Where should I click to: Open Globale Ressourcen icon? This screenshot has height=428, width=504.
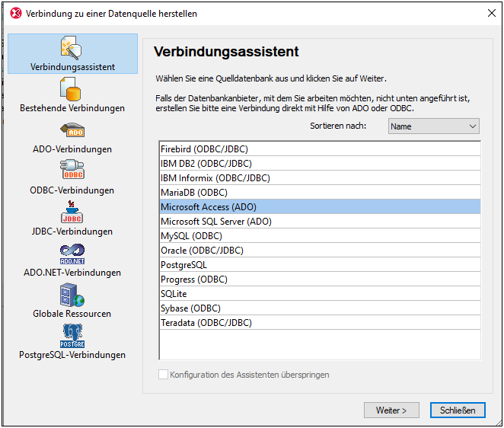coord(72,295)
